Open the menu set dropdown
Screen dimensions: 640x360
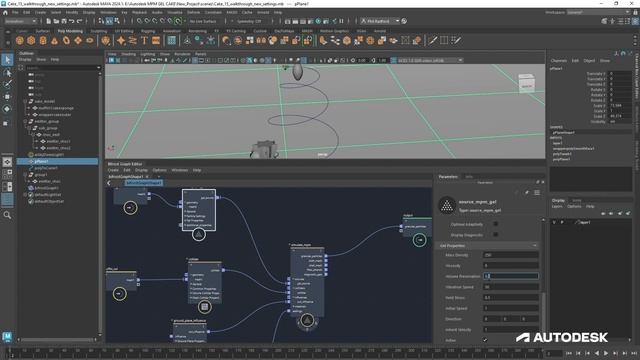[x=20, y=21]
